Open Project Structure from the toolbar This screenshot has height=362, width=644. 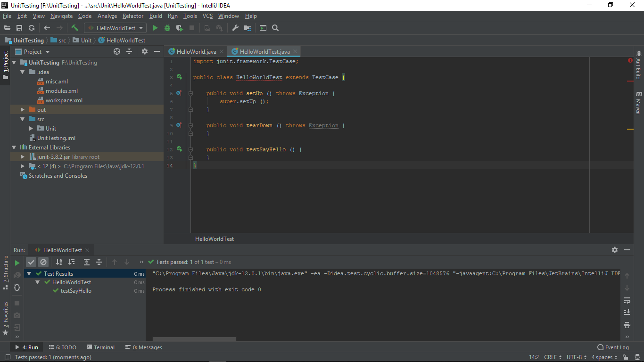248,28
